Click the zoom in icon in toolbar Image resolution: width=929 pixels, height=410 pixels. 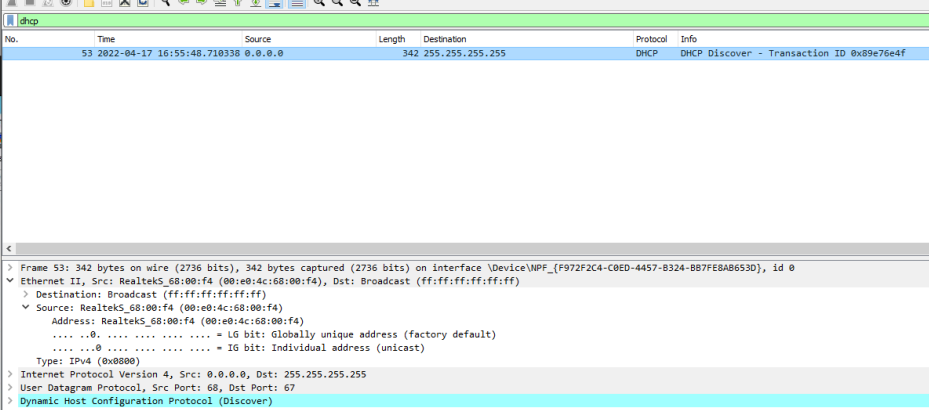318,3
